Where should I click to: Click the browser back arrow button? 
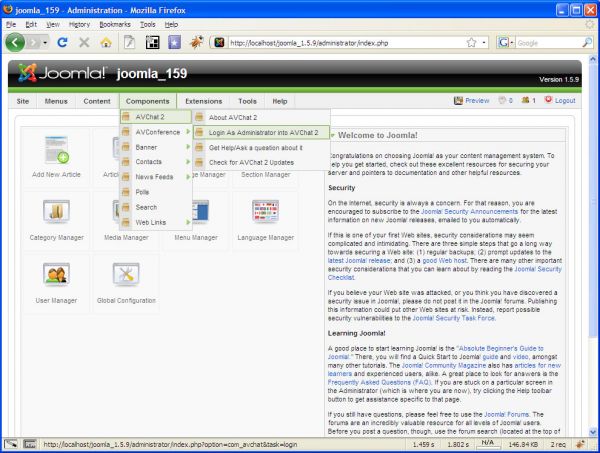pos(17,43)
